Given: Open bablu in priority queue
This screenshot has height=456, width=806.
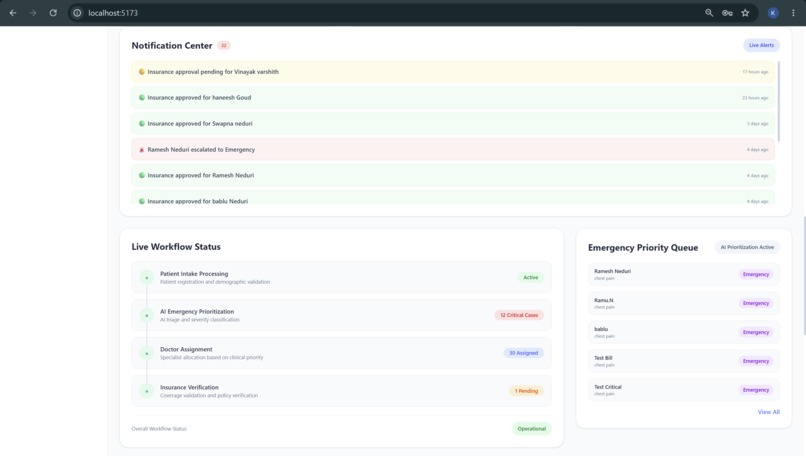Looking at the screenshot, I should click(684, 332).
